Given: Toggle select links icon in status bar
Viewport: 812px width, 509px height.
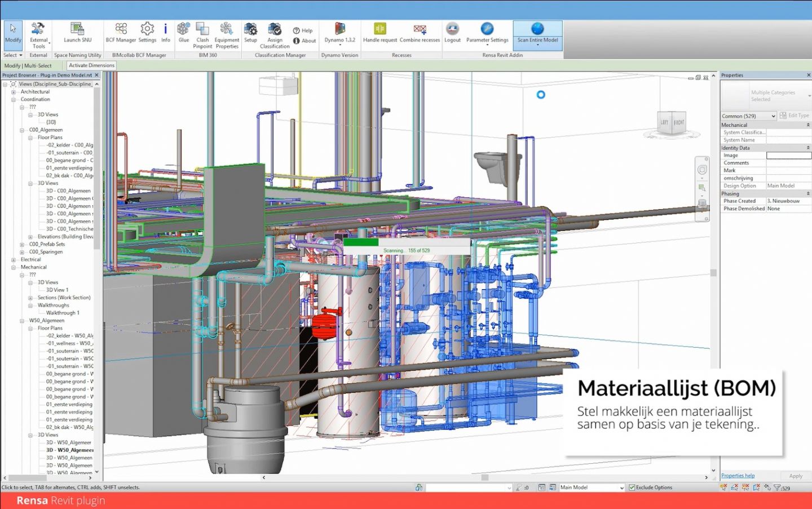Looking at the screenshot, I should 723,488.
